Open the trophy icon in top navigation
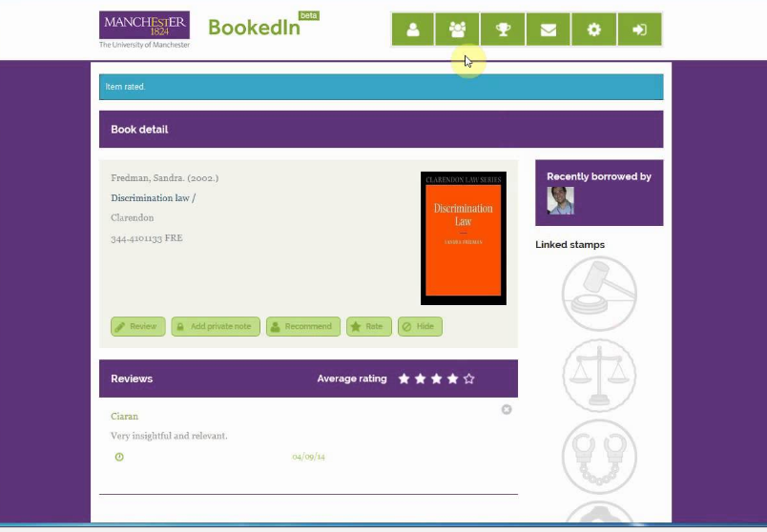Viewport: 767px width, 532px height. click(503, 30)
